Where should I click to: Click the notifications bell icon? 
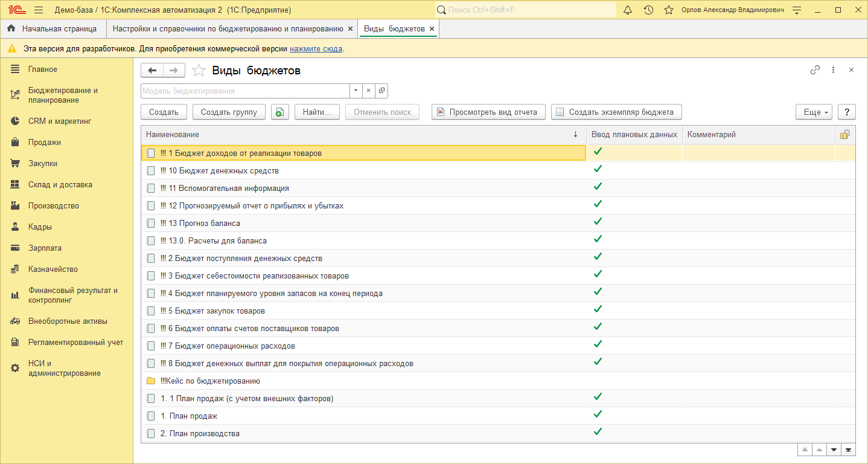(628, 10)
